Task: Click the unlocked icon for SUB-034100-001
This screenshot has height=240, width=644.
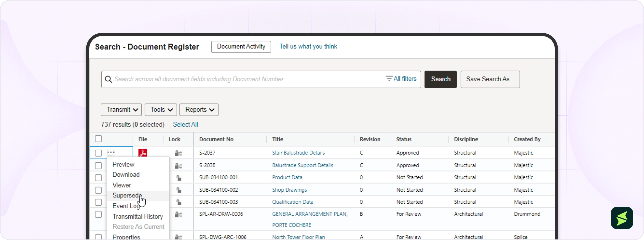Action: click(179, 178)
